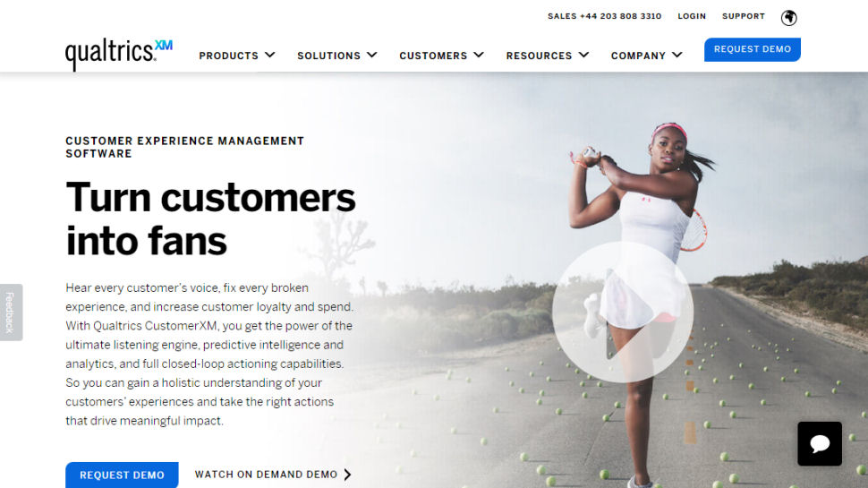Play the hero video
868x488 pixels.
pyautogui.click(x=623, y=312)
